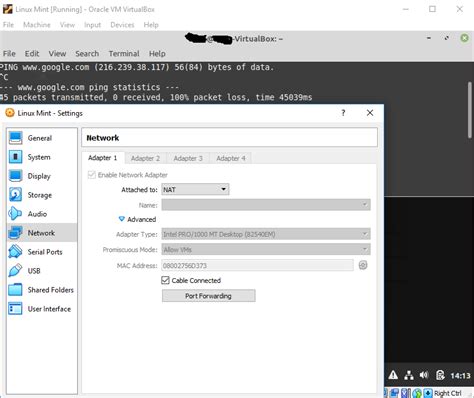Open the Storage settings category
Image resolution: width=474 pixels, height=398 pixels.
[42, 195]
